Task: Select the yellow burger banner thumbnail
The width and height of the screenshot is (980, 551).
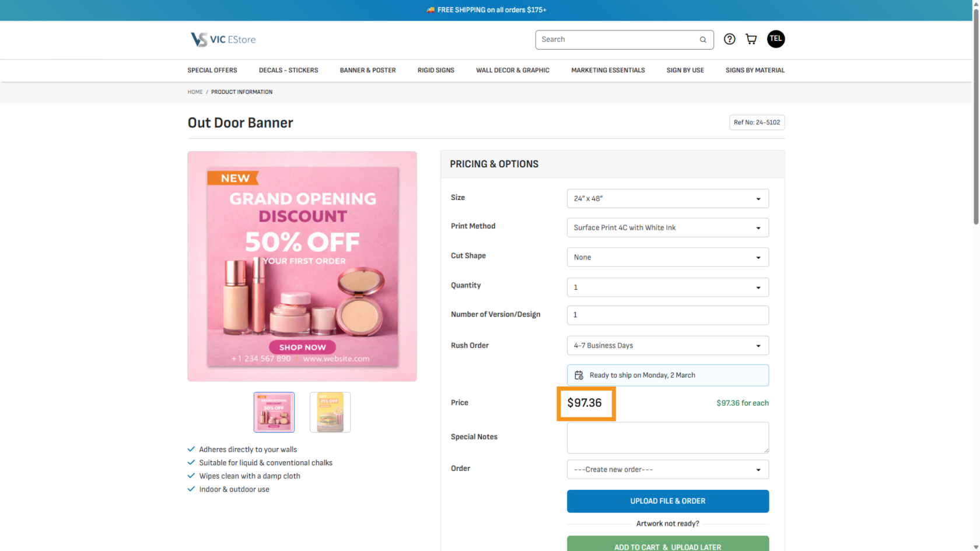Action: coord(330,412)
